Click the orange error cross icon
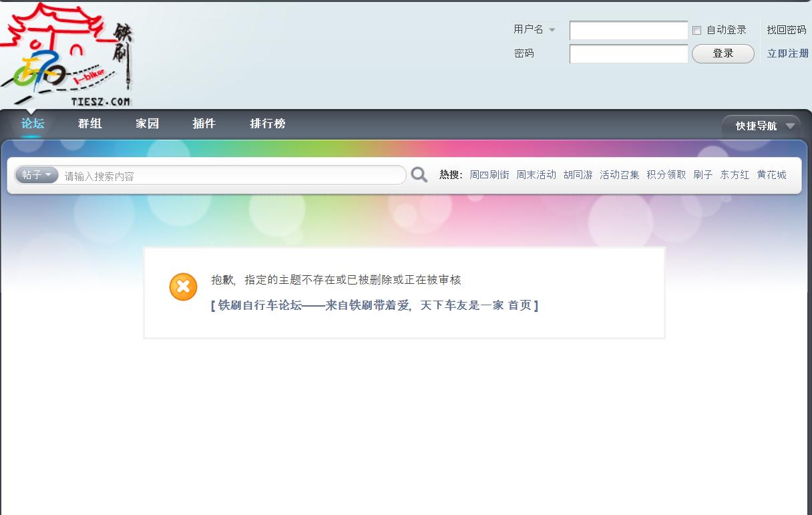The image size is (812, 515). pos(183,287)
